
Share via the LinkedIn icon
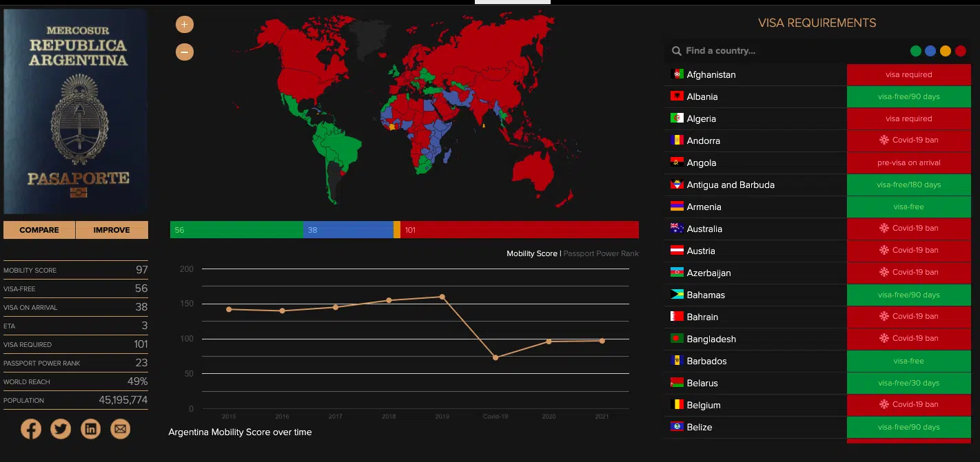point(90,429)
